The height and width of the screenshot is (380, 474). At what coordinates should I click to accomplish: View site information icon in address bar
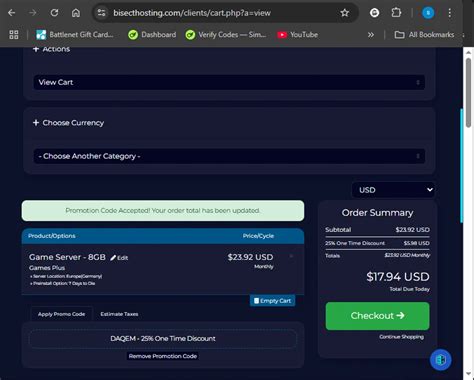[101, 13]
